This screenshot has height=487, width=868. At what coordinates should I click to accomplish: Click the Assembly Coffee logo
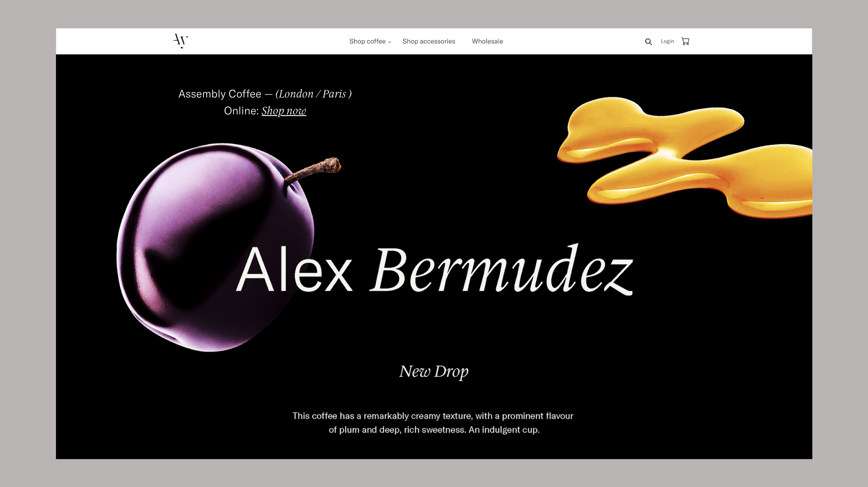(181, 41)
